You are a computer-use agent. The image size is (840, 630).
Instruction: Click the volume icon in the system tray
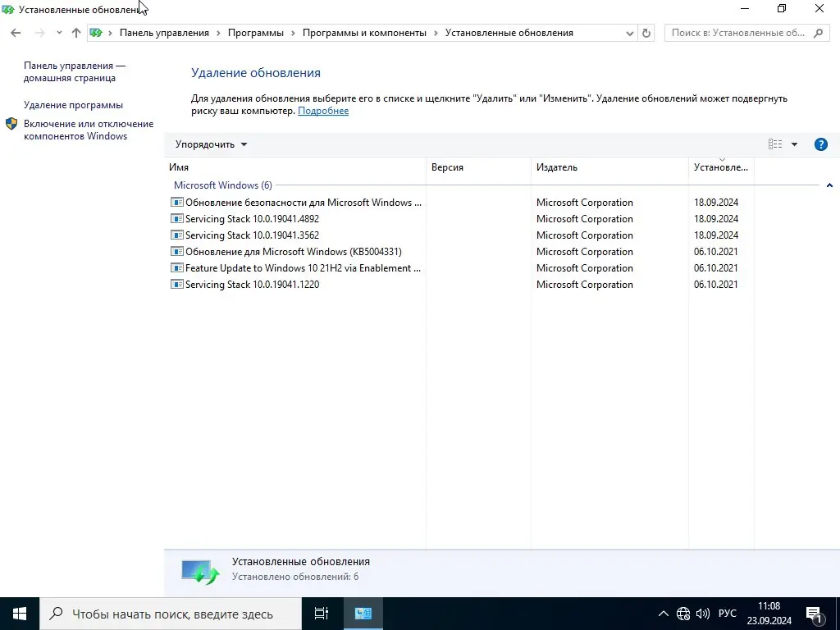pos(703,614)
